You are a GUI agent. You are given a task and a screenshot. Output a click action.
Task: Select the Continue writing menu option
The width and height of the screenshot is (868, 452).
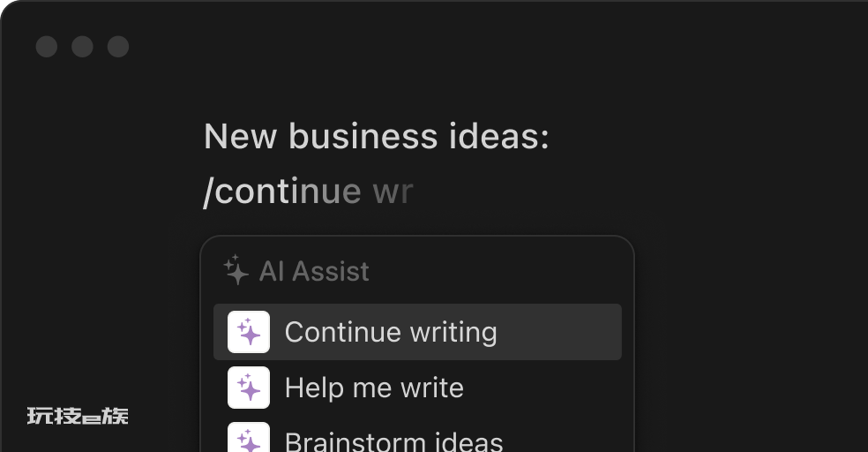(x=417, y=332)
